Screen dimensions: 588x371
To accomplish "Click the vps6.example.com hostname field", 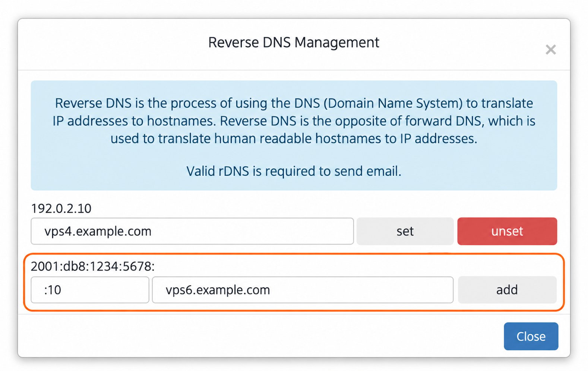I will (303, 290).
